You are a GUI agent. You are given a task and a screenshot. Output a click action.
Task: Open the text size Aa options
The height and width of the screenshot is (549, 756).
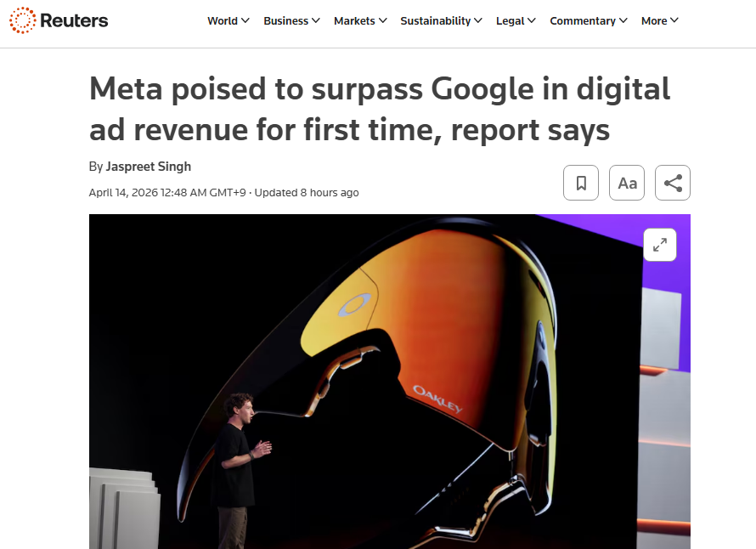(627, 183)
